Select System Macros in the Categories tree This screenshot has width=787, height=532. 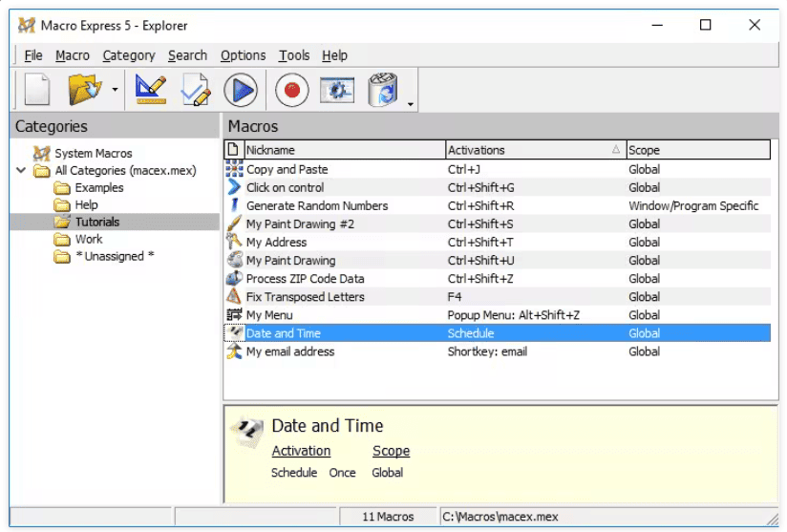(x=94, y=153)
